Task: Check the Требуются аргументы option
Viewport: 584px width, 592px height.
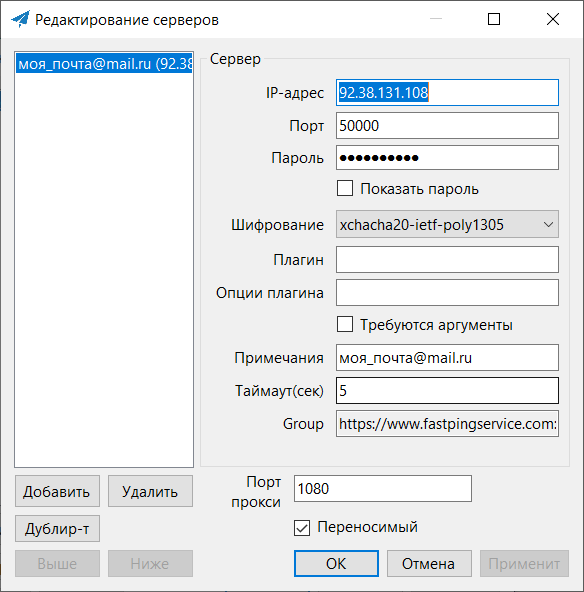Action: pyautogui.click(x=345, y=324)
